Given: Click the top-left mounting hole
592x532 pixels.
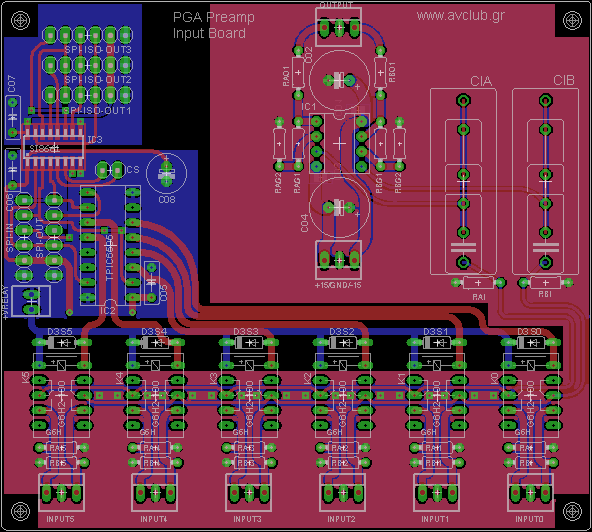Looking at the screenshot, I should tap(20, 20).
